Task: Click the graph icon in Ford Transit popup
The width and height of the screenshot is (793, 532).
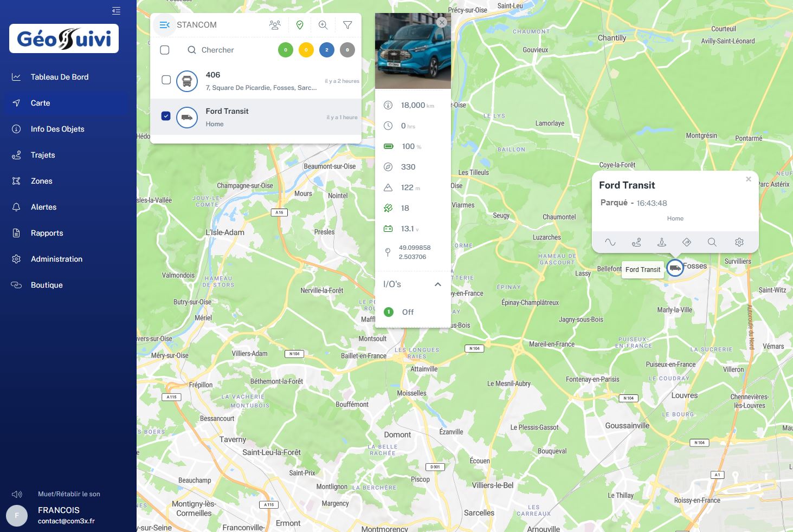Action: (x=610, y=242)
